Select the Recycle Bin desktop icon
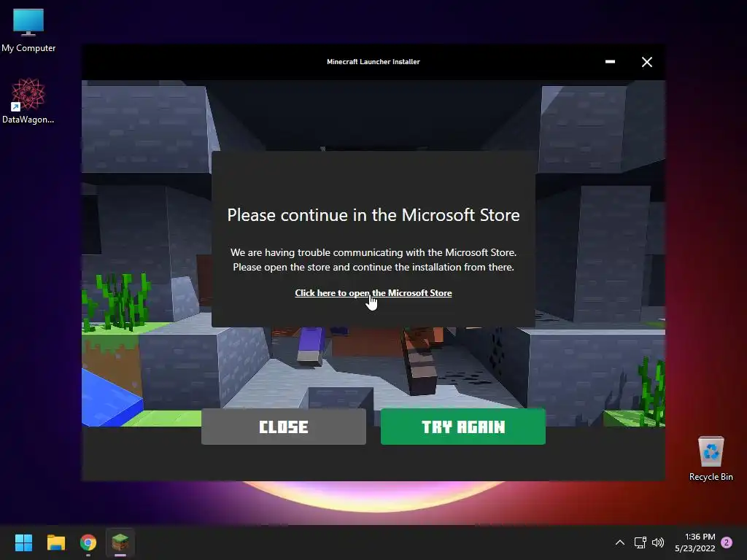747x560 pixels. pyautogui.click(x=711, y=459)
